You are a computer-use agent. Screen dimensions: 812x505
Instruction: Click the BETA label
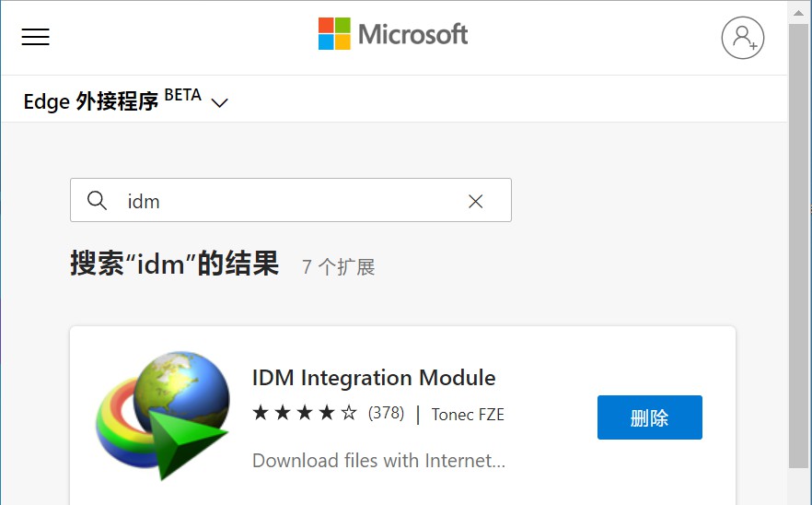[182, 95]
